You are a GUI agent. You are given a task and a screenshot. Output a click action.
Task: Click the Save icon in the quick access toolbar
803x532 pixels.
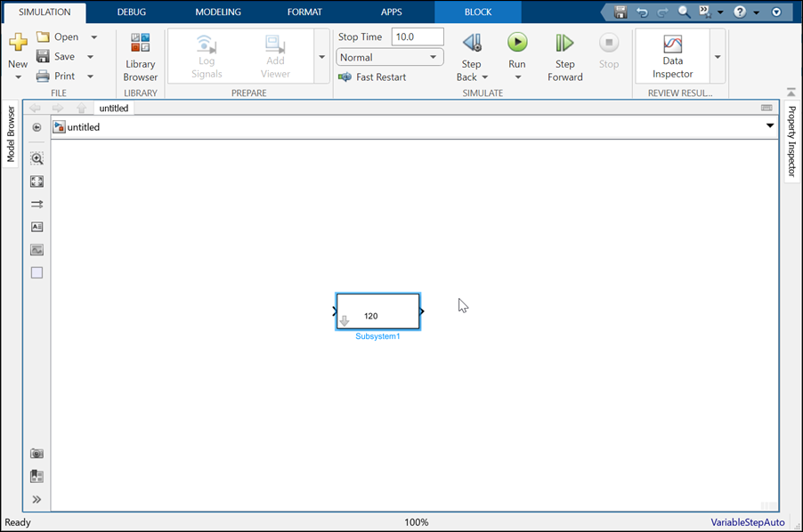click(x=620, y=12)
